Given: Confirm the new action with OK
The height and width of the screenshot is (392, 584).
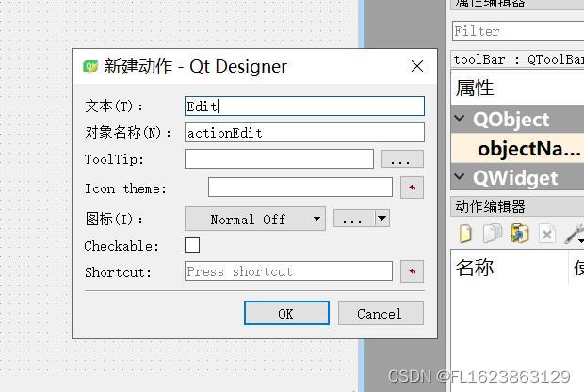Looking at the screenshot, I should point(286,313).
